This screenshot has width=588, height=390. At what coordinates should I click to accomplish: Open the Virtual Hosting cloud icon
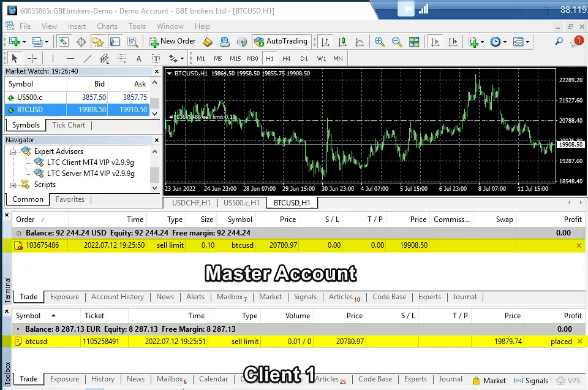click(x=225, y=42)
